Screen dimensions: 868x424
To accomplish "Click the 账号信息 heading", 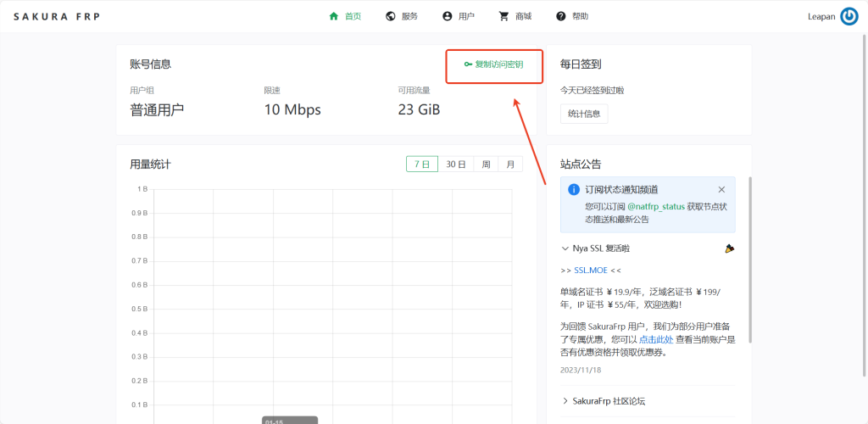I will pyautogui.click(x=151, y=64).
